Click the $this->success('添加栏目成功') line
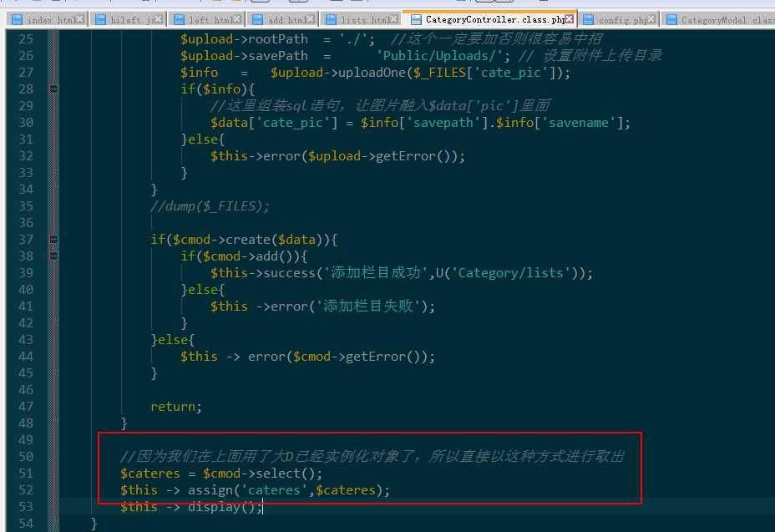This screenshot has width=775, height=532. click(402, 273)
